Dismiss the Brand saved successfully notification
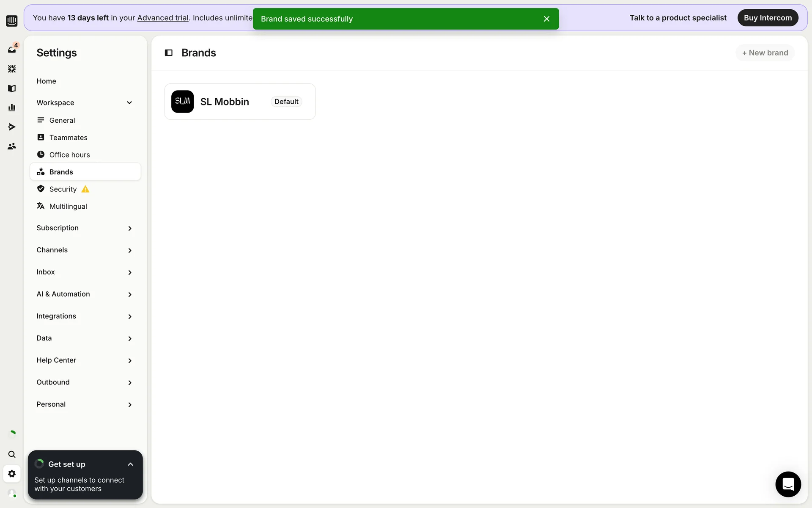Screen dimensions: 812x508 click(x=546, y=19)
